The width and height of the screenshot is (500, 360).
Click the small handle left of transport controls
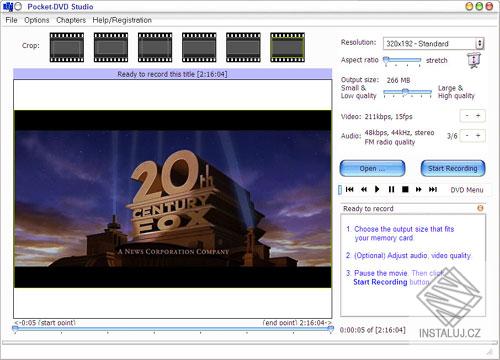pyautogui.click(x=340, y=190)
